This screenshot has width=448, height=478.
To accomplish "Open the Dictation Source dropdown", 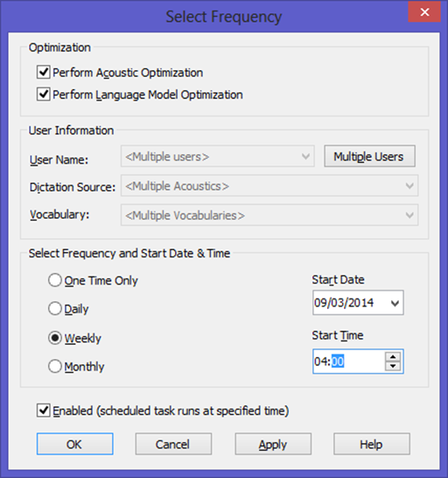I will (x=269, y=186).
